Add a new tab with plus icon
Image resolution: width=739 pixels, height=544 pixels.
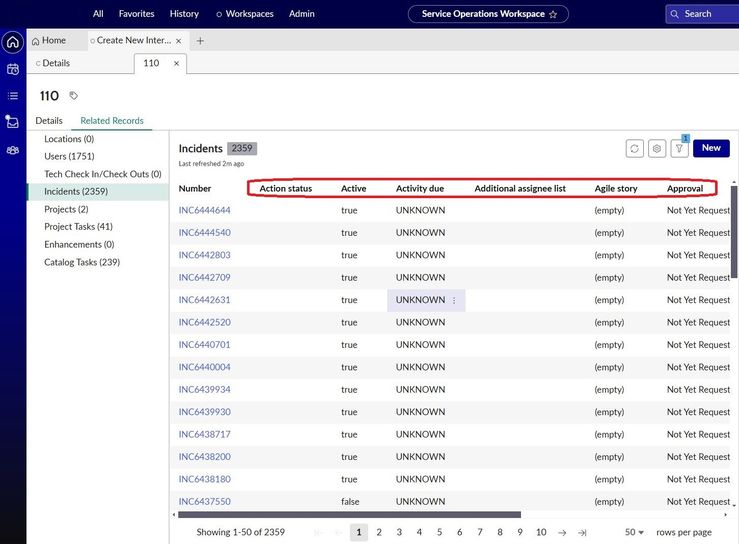click(200, 41)
